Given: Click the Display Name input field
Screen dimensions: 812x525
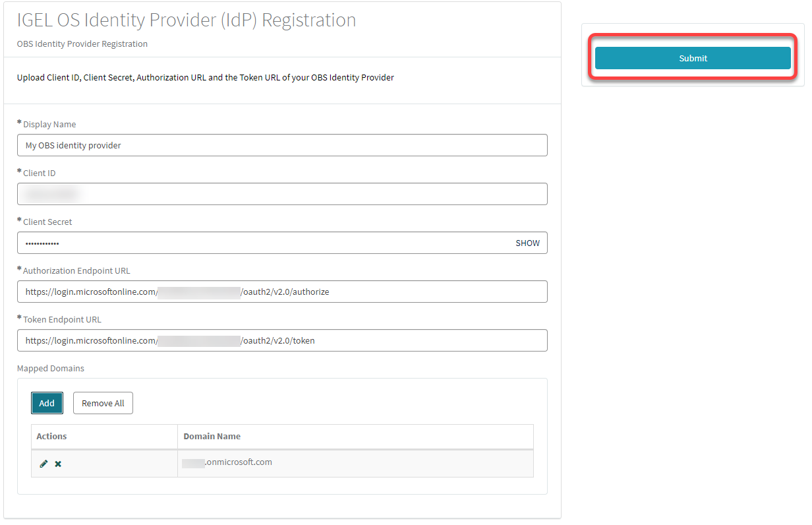Looking at the screenshot, I should pyautogui.click(x=282, y=144).
